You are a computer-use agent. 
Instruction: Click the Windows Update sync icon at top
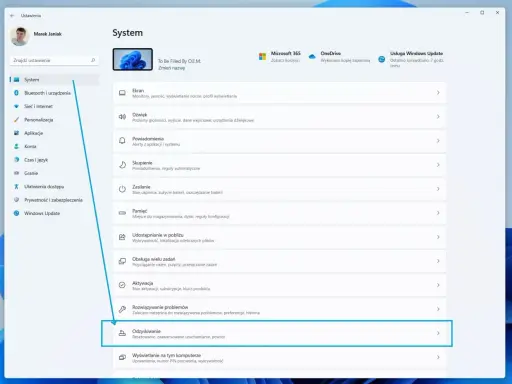tap(382, 59)
